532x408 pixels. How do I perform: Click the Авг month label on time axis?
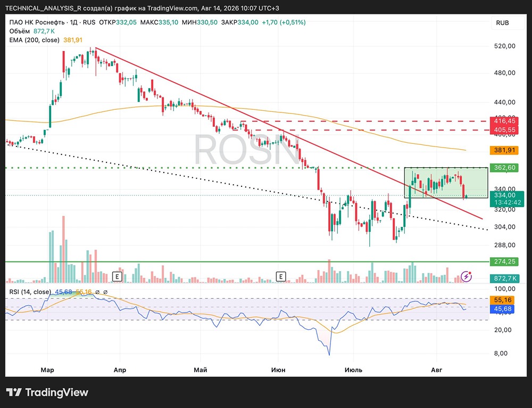click(x=436, y=370)
